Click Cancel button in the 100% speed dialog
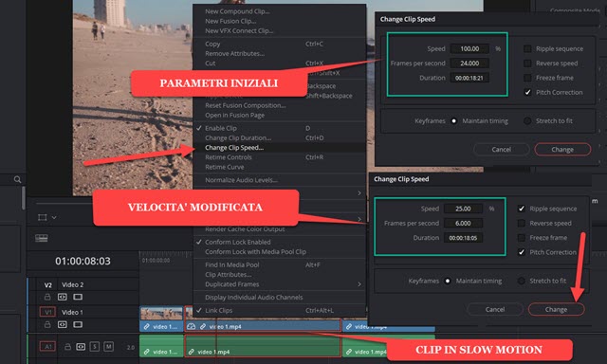Viewport: 607px width, 364px height. (502, 150)
